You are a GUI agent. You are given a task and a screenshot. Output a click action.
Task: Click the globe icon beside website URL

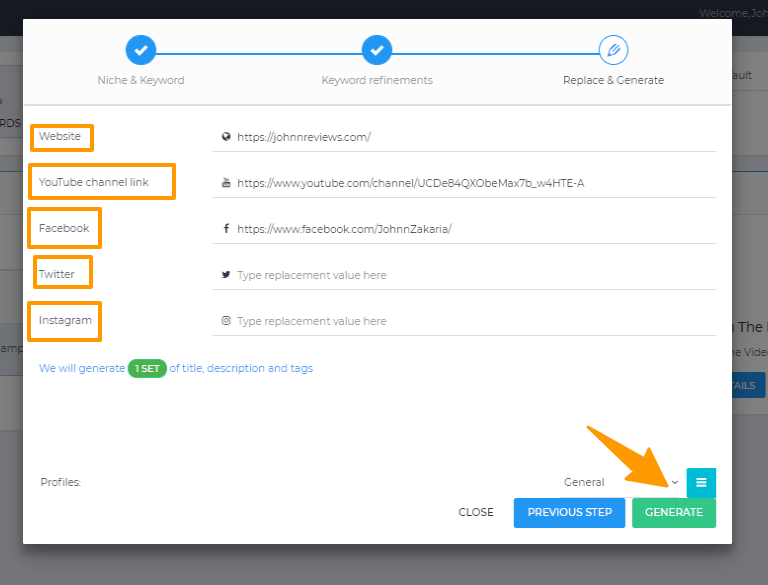(226, 137)
